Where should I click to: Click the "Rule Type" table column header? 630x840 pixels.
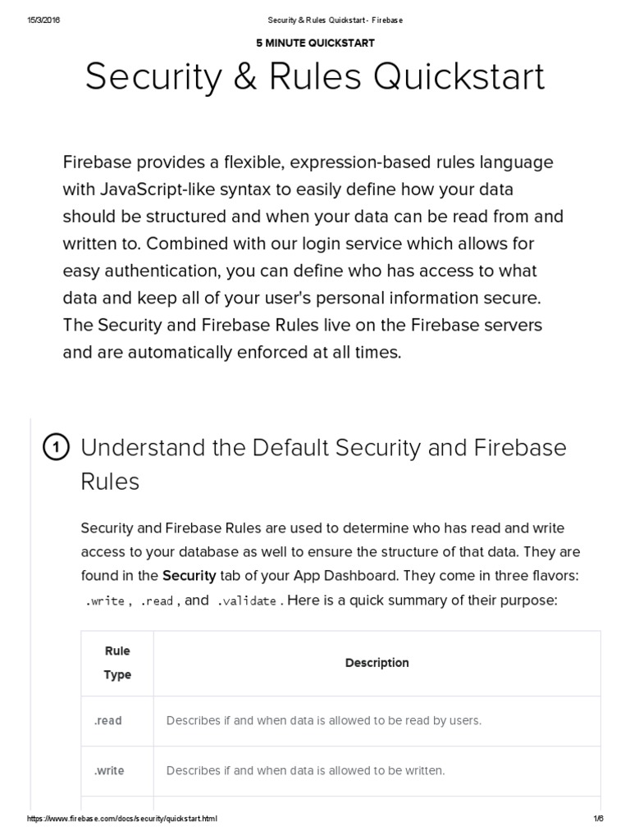click(x=117, y=663)
